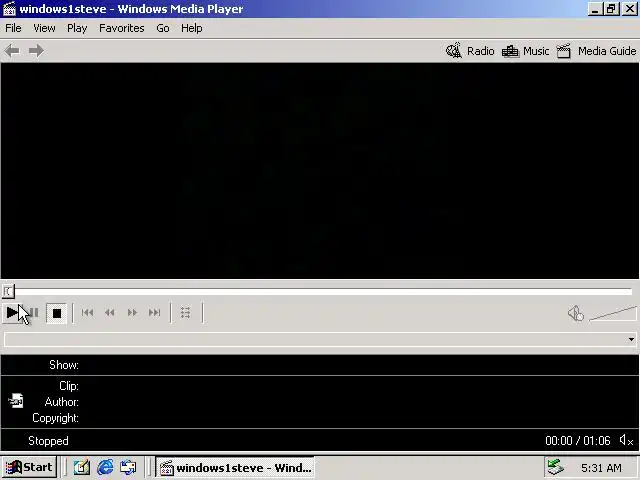
Task: Adjust the volume slider
Action: coord(613,314)
